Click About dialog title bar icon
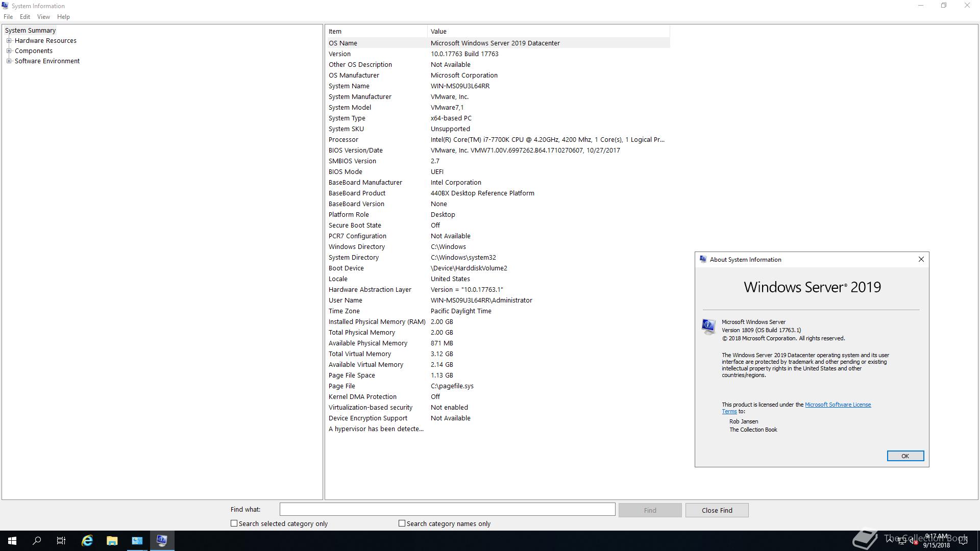Screen dimensions: 980x551 703,259
